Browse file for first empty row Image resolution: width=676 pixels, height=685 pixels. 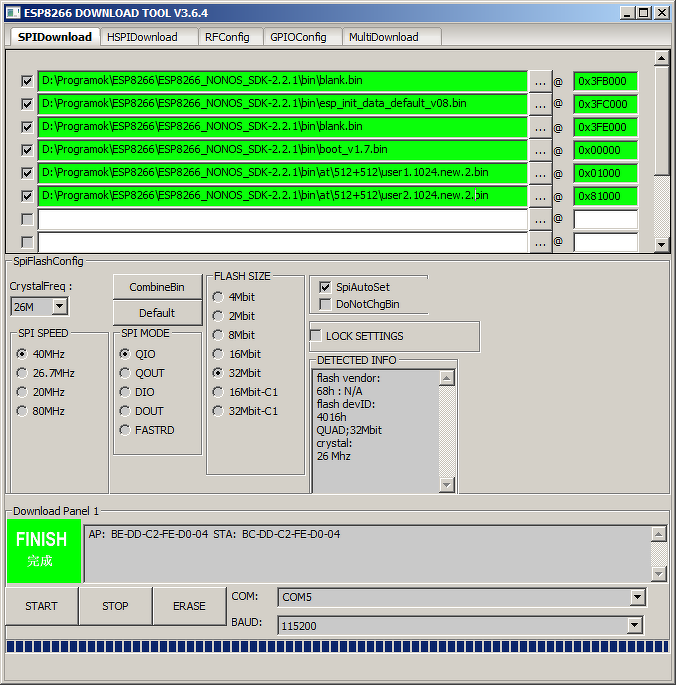[541, 220]
